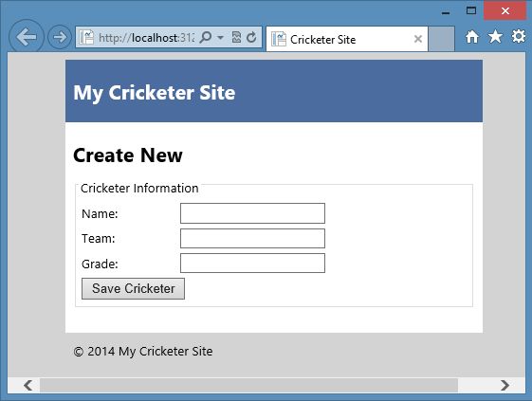Focus the Grade input field
The image size is (532, 401).
(252, 263)
